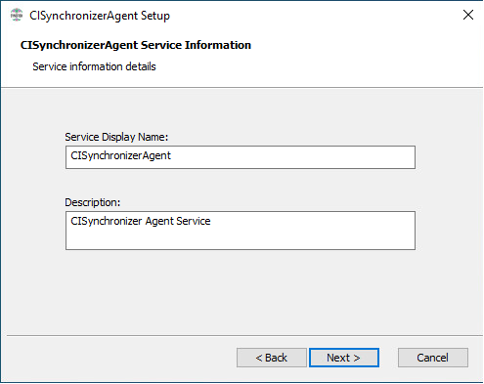Click the 'Description:' label
Viewport: 484px width, 384px height.
click(x=92, y=202)
